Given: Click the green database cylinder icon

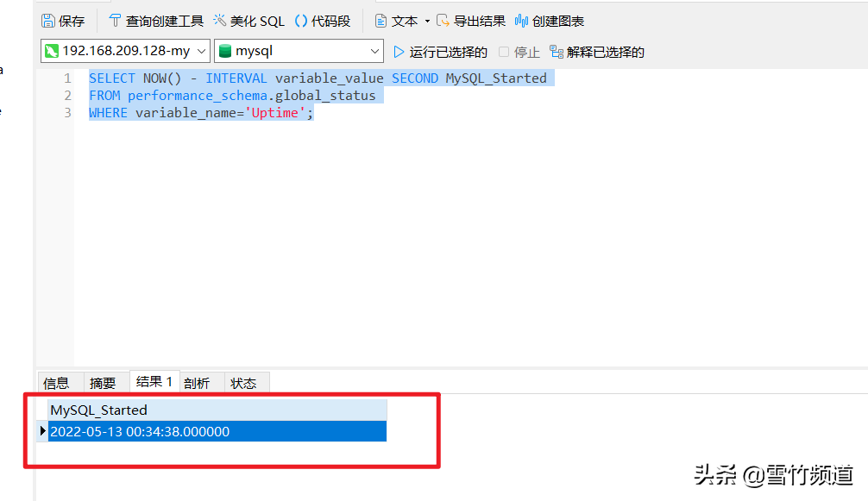Looking at the screenshot, I should [x=224, y=51].
